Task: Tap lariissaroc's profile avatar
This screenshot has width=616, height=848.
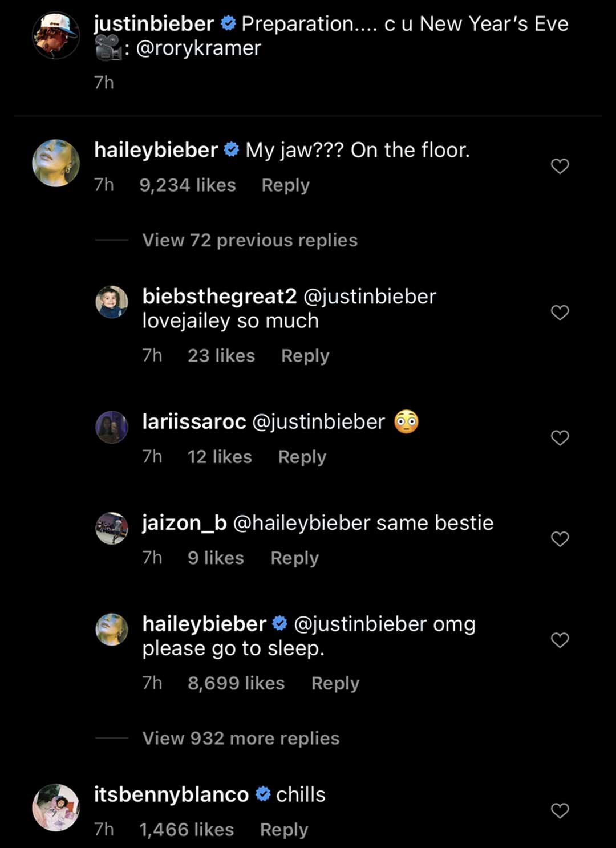Action: point(112,427)
